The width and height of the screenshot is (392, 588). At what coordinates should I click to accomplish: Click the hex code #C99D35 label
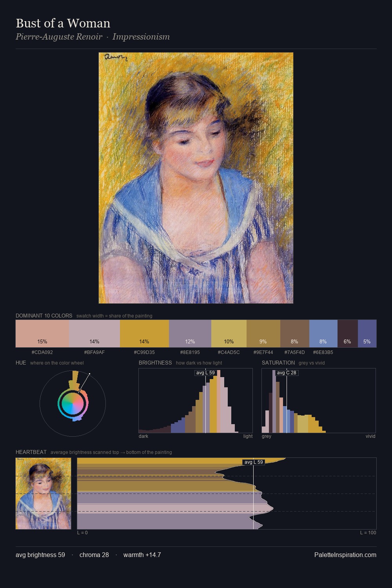click(144, 352)
